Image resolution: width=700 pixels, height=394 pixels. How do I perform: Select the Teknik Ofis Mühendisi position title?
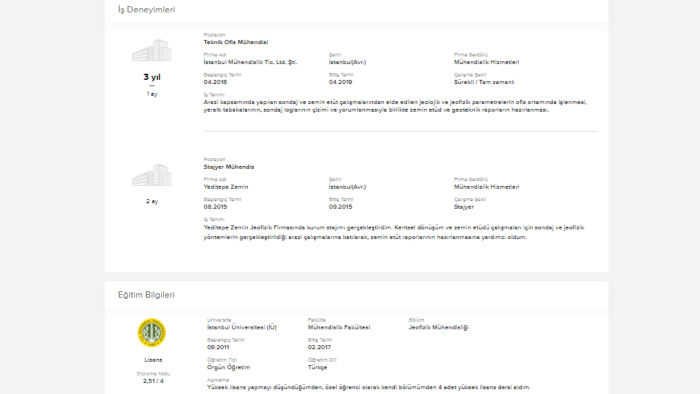(236, 42)
